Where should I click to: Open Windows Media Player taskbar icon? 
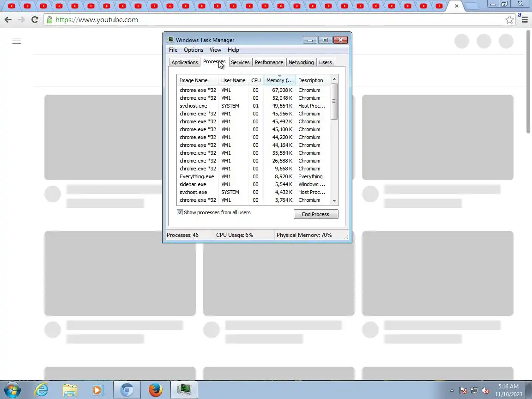tap(97, 390)
